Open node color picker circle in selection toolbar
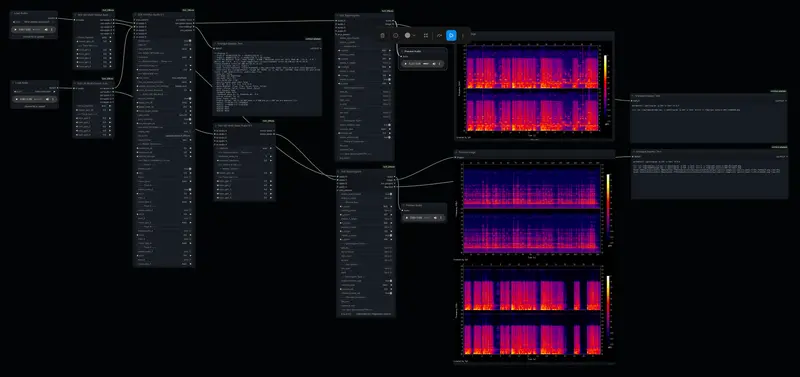This screenshot has width=800, height=377. pos(408,36)
